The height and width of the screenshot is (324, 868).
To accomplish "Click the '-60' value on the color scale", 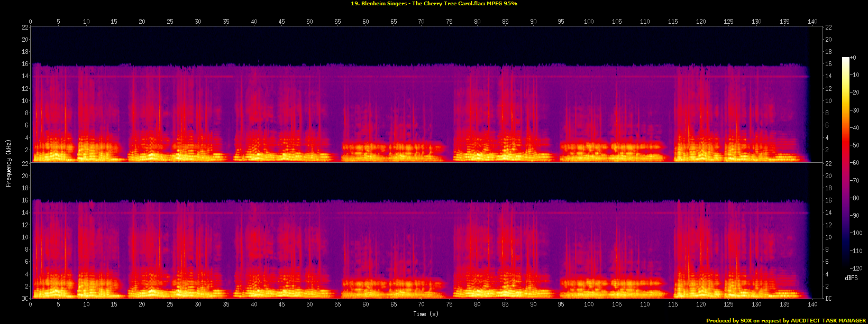I will 855,163.
